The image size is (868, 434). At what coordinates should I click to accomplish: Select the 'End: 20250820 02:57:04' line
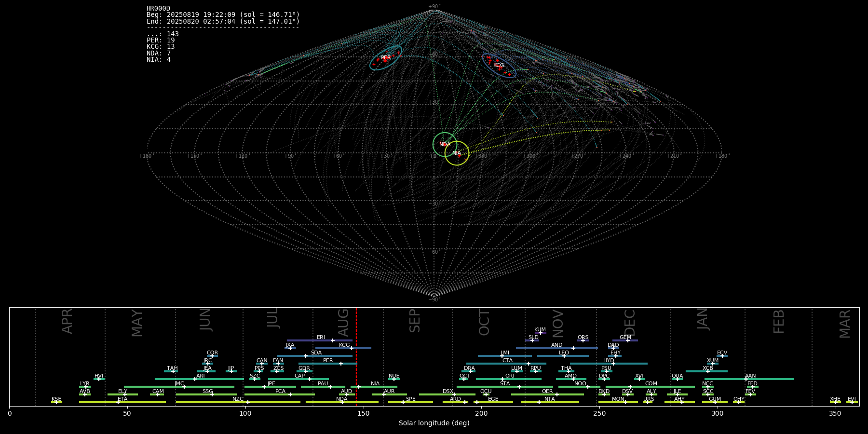[x=223, y=22]
